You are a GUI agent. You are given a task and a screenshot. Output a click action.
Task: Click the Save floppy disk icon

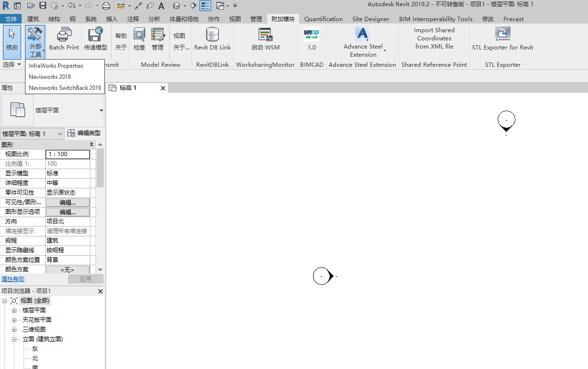42,6
